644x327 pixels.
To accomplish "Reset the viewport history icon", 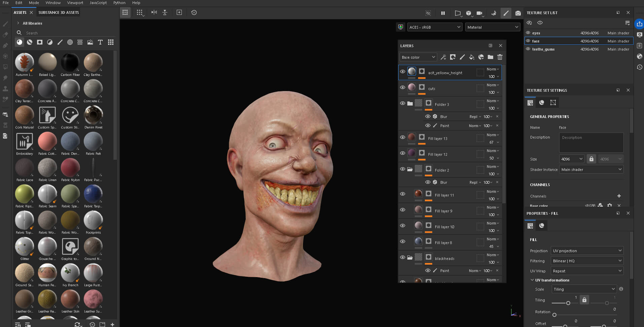I will coord(194,12).
